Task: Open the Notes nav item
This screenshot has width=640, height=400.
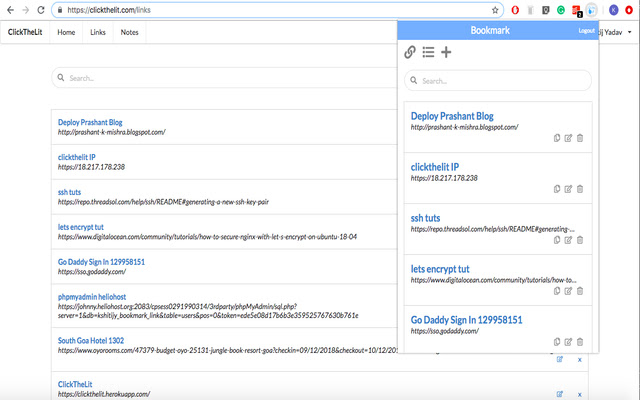Action: pos(129,32)
